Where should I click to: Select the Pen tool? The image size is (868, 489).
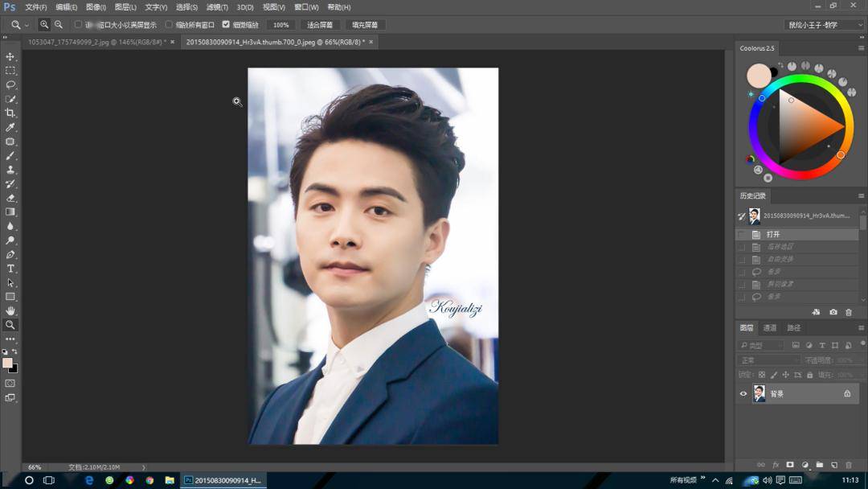coord(10,254)
